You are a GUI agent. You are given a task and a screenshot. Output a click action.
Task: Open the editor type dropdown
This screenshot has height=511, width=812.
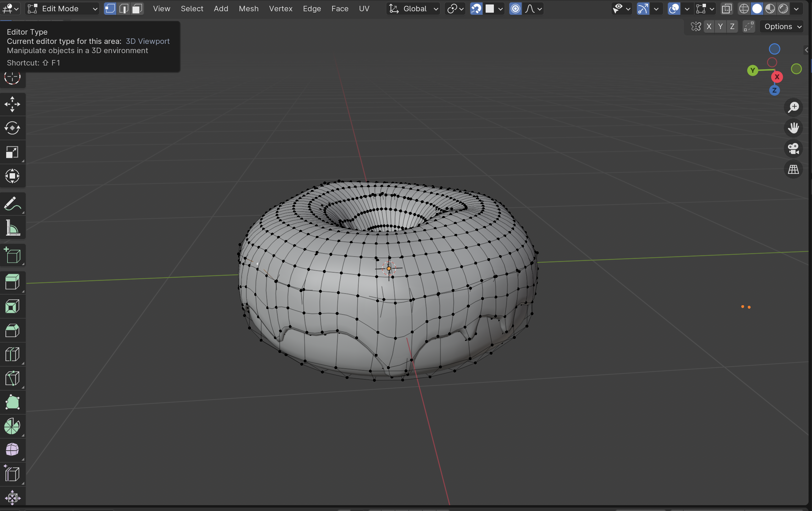[11, 9]
